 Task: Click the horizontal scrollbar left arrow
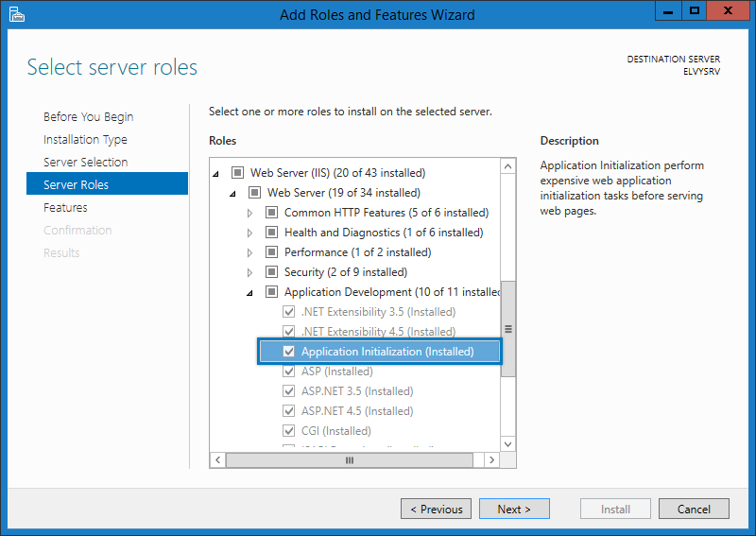click(x=217, y=459)
